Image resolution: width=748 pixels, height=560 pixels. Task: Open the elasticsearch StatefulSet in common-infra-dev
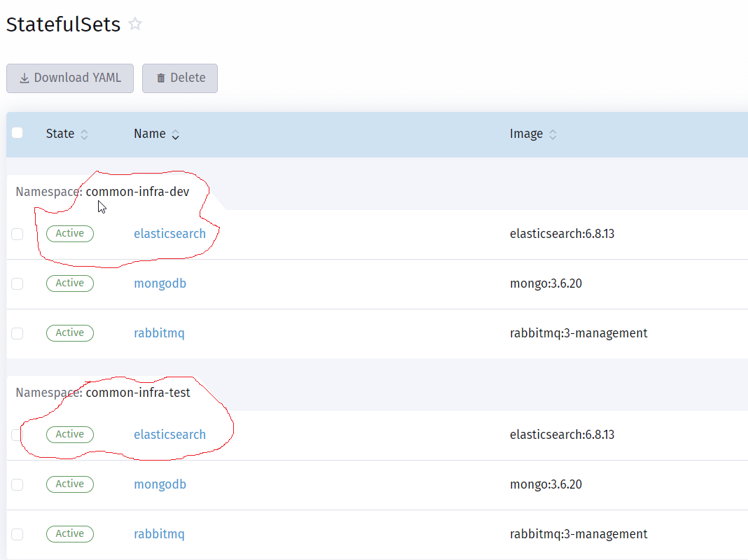pos(169,233)
